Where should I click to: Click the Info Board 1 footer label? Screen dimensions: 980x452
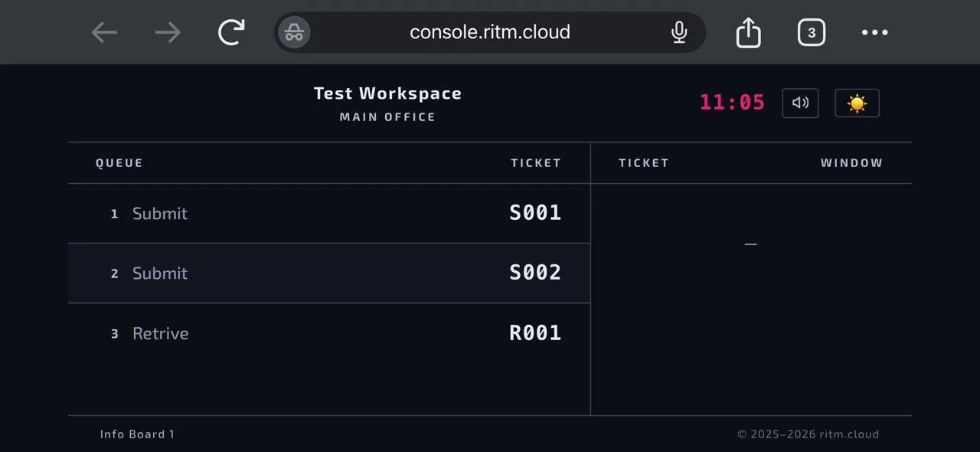137,434
